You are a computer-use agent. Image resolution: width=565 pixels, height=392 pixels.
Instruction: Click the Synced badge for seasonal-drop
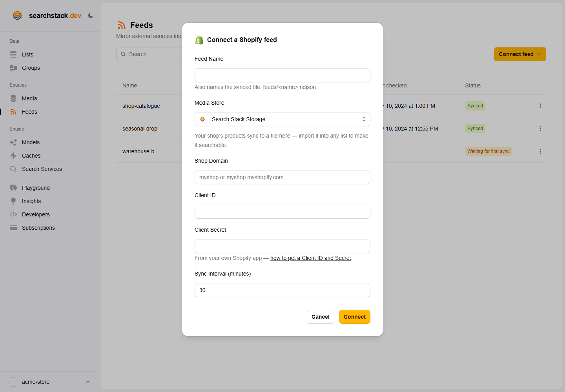tap(475, 129)
